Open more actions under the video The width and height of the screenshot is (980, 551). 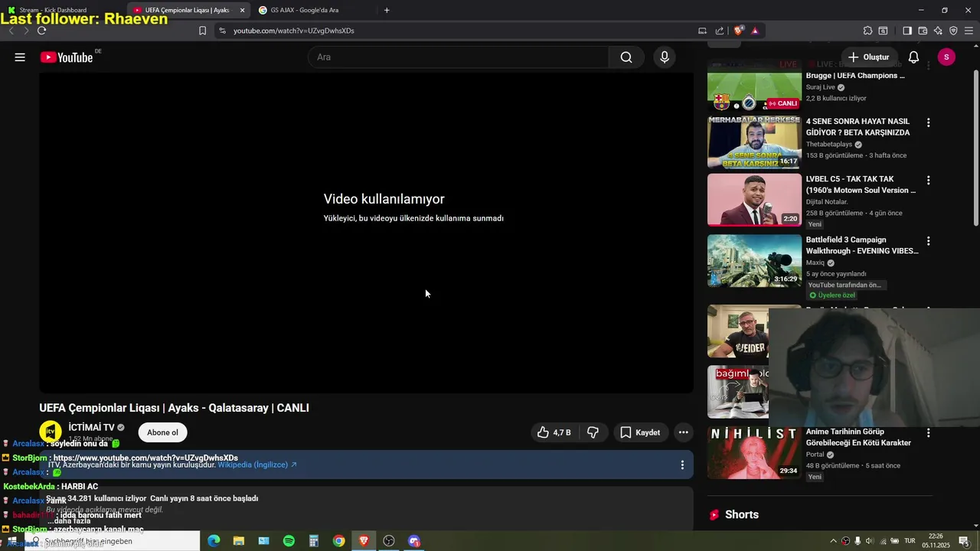click(x=684, y=432)
